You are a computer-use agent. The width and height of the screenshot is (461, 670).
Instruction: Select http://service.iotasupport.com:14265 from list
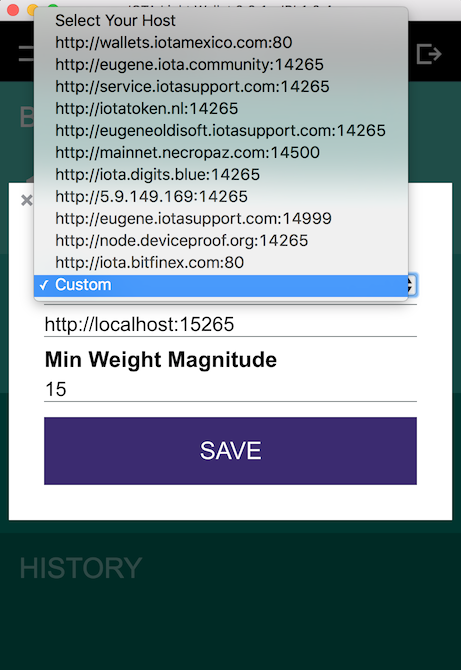point(221,87)
